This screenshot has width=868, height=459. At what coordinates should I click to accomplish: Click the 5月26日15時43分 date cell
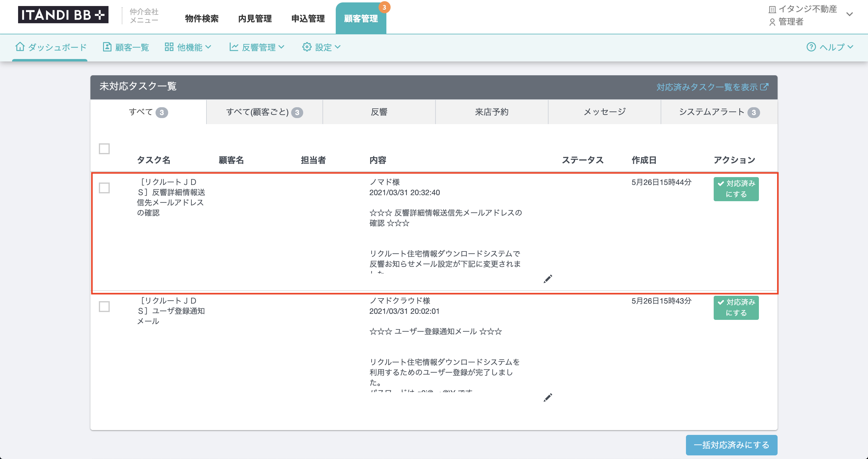661,301
